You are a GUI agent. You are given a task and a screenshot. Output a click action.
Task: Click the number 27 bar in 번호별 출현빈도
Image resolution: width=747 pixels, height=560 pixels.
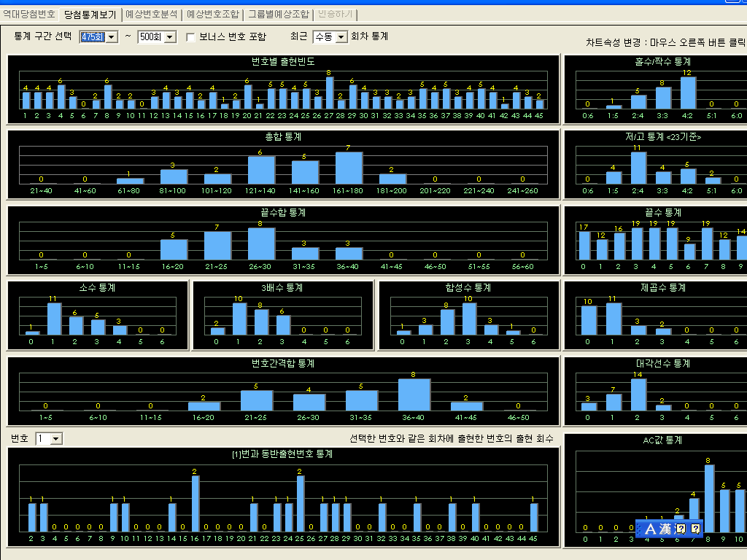pos(329,93)
